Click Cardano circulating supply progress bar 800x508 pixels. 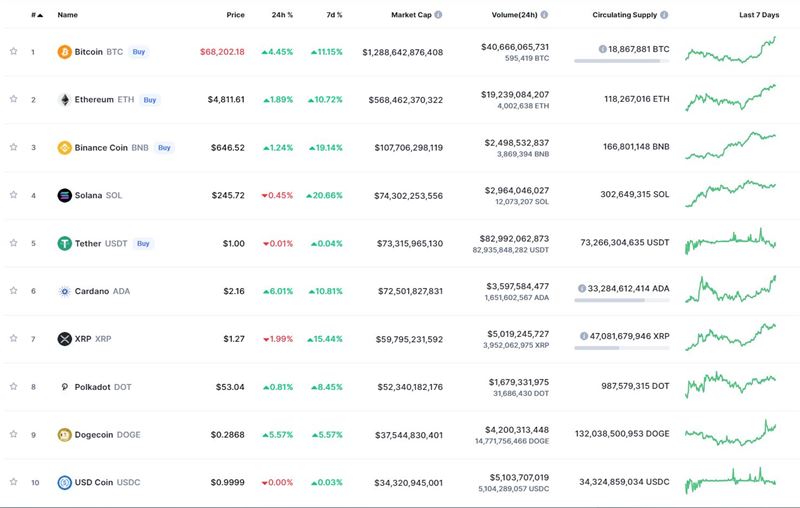pos(621,300)
